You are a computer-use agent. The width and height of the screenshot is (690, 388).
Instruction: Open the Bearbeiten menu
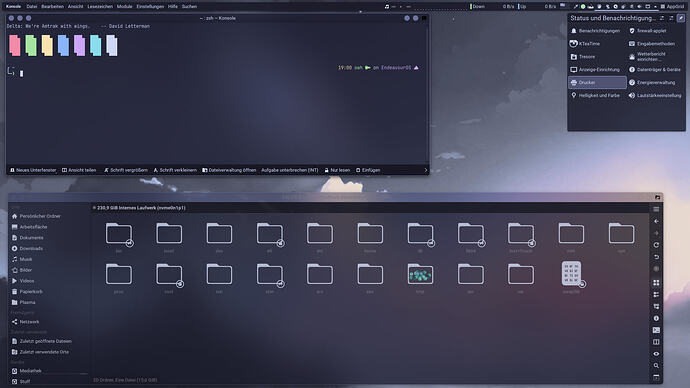[x=52, y=7]
